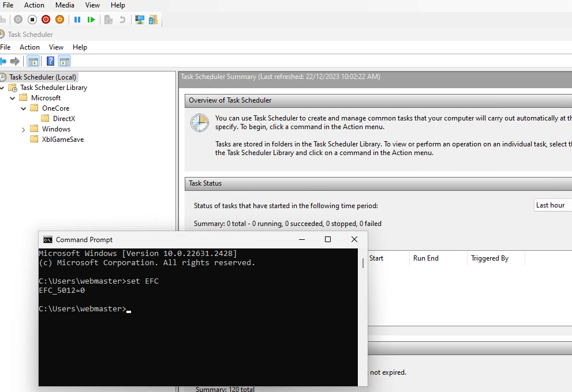Click the partially hidden Start column header

click(388, 258)
